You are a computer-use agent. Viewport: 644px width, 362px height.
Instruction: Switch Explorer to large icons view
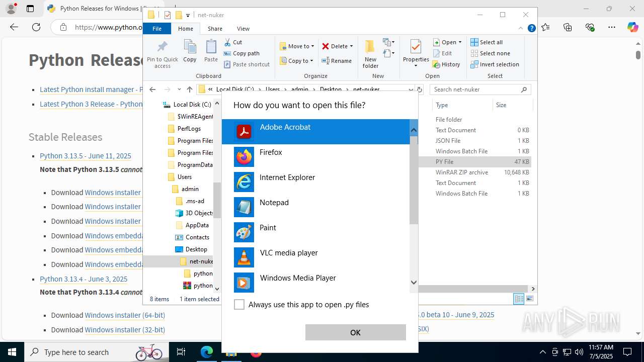pos(529,299)
